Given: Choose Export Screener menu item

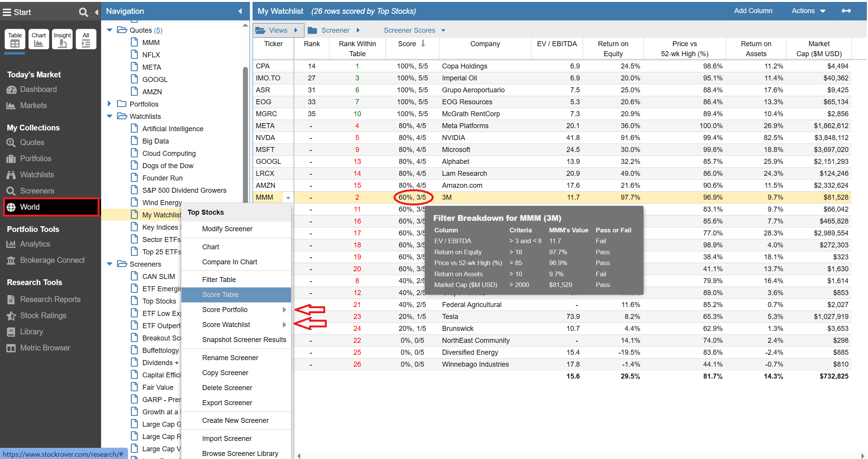Looking at the screenshot, I should [x=227, y=403].
